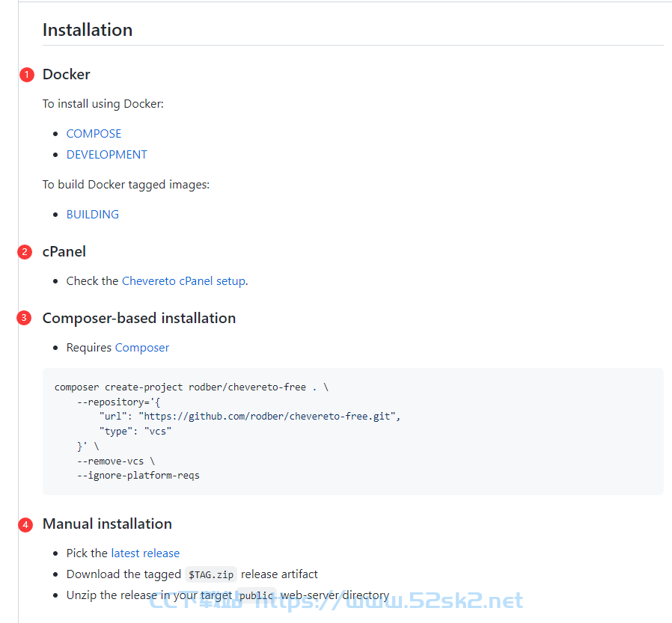Click the Docker section heading

click(67, 75)
